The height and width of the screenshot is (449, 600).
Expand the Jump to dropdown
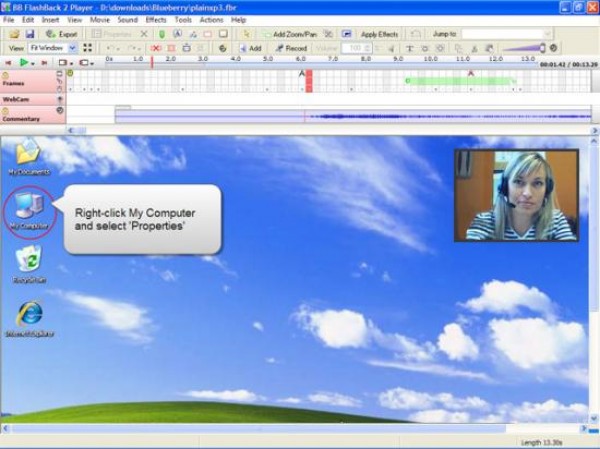pos(547,34)
